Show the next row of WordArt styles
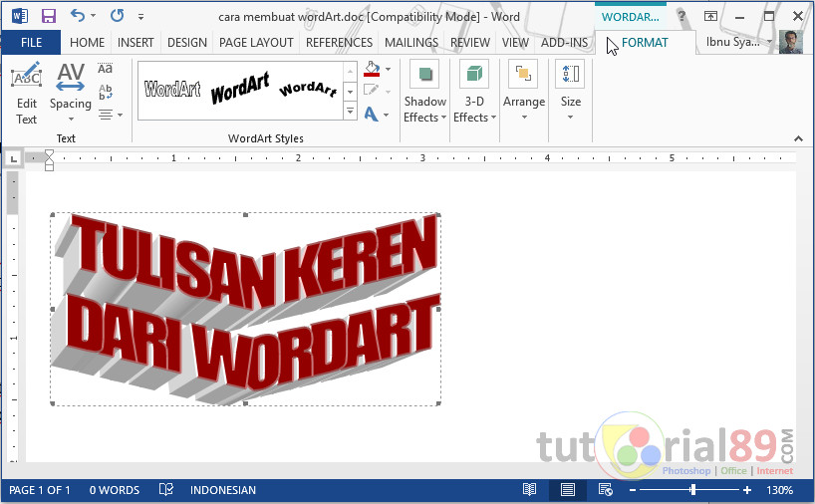This screenshot has height=504, width=815. 351,92
